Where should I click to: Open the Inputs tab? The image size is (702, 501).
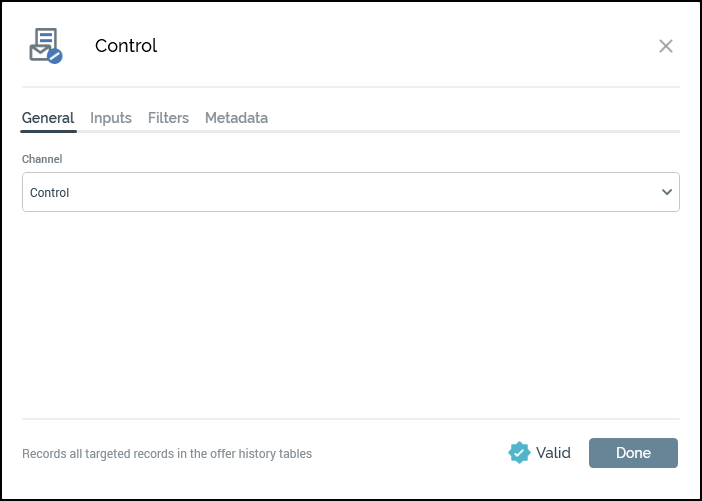111,118
